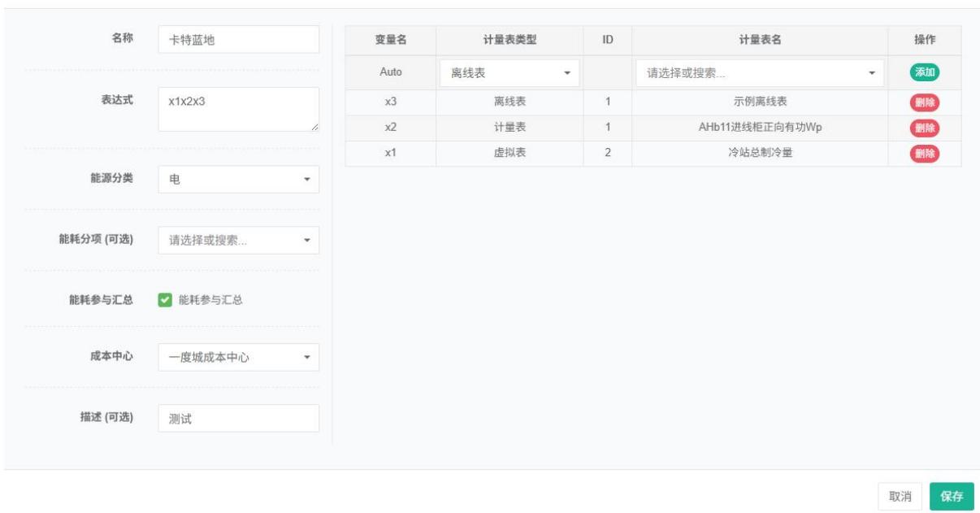The image size is (980, 513).
Task: Open the 成本中心 dropdown
Action: [x=238, y=356]
